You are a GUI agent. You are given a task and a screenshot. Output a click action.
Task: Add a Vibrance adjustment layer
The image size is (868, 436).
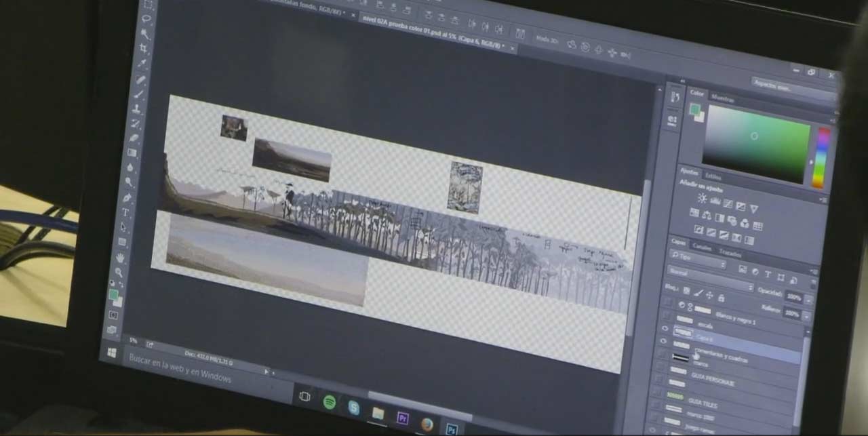tap(753, 209)
